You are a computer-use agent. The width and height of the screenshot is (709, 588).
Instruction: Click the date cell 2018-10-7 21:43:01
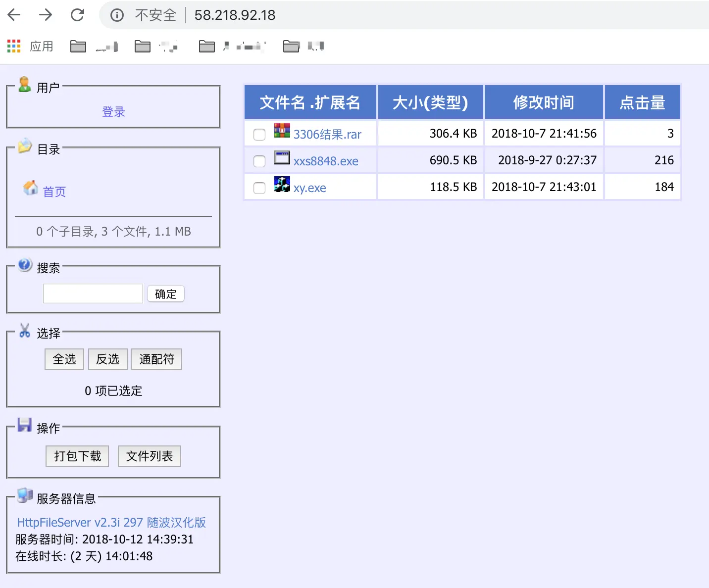(544, 187)
